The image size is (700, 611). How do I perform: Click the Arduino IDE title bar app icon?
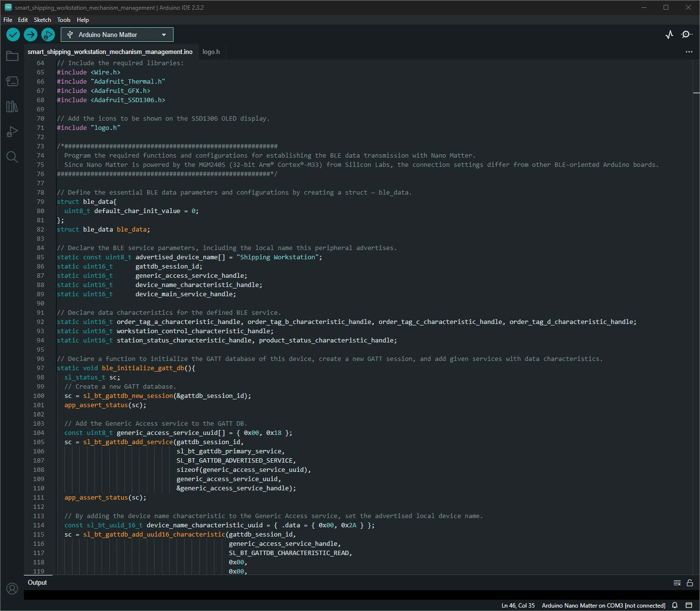8,7
